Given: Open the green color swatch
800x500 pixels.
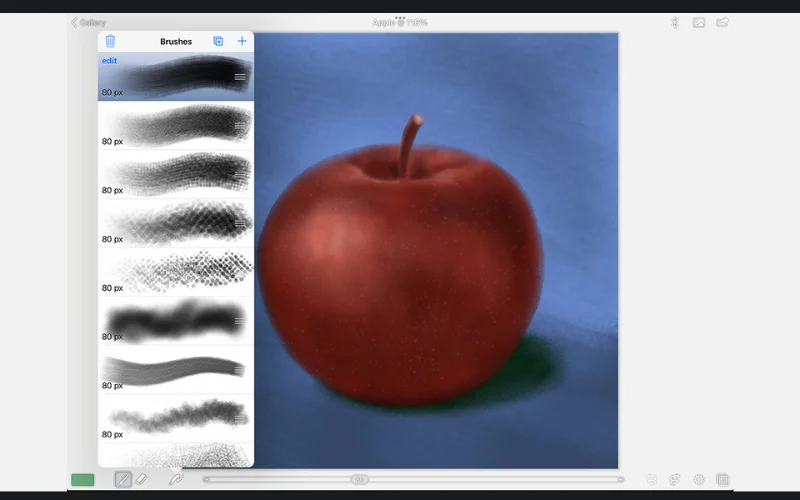Looking at the screenshot, I should (83, 480).
